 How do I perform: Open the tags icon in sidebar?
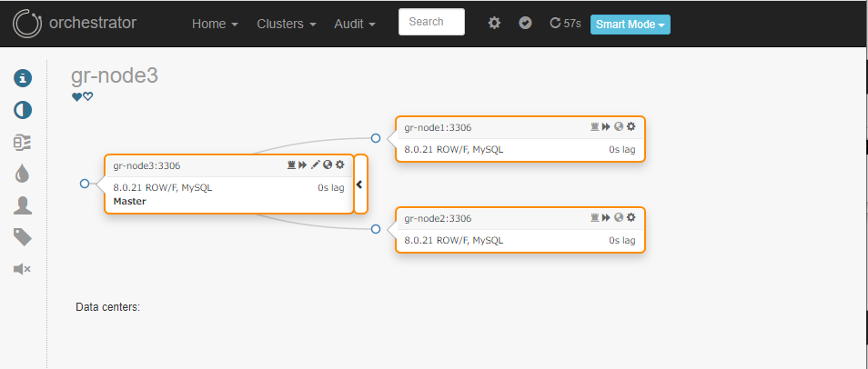pyautogui.click(x=23, y=238)
